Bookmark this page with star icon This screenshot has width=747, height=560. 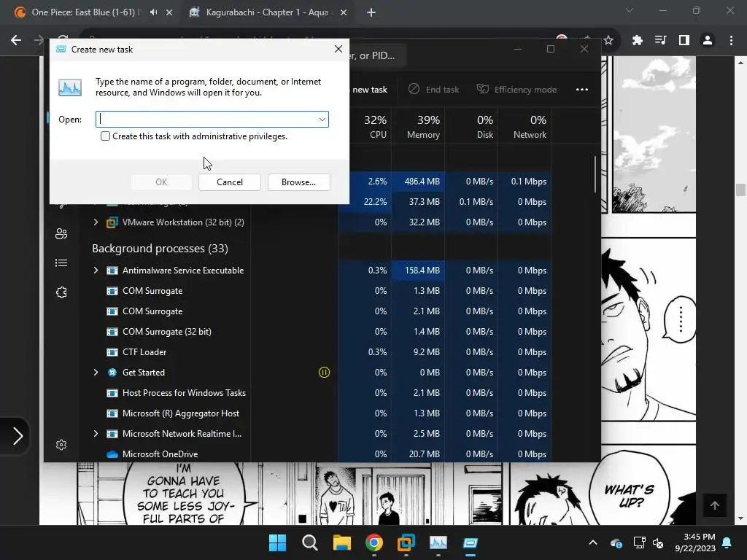tap(608, 41)
